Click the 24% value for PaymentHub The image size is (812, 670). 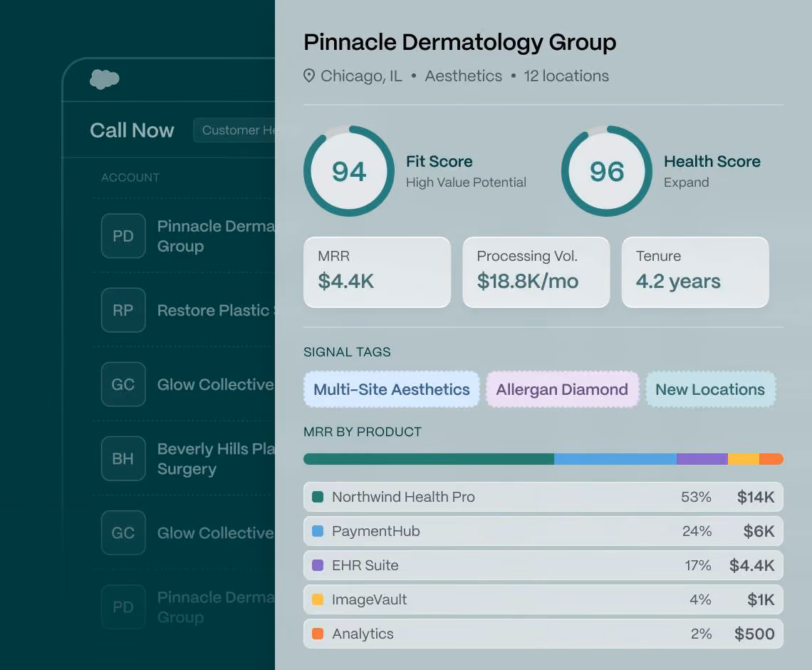coord(697,531)
